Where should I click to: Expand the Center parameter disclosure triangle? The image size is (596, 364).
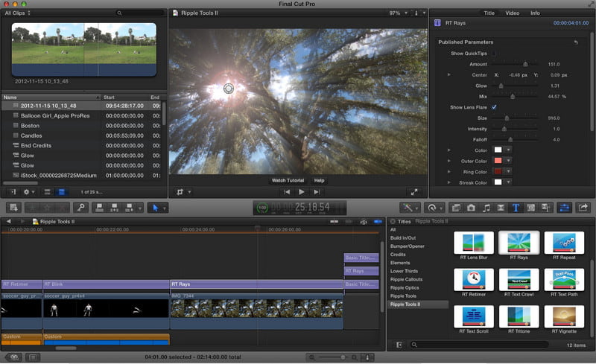point(449,75)
